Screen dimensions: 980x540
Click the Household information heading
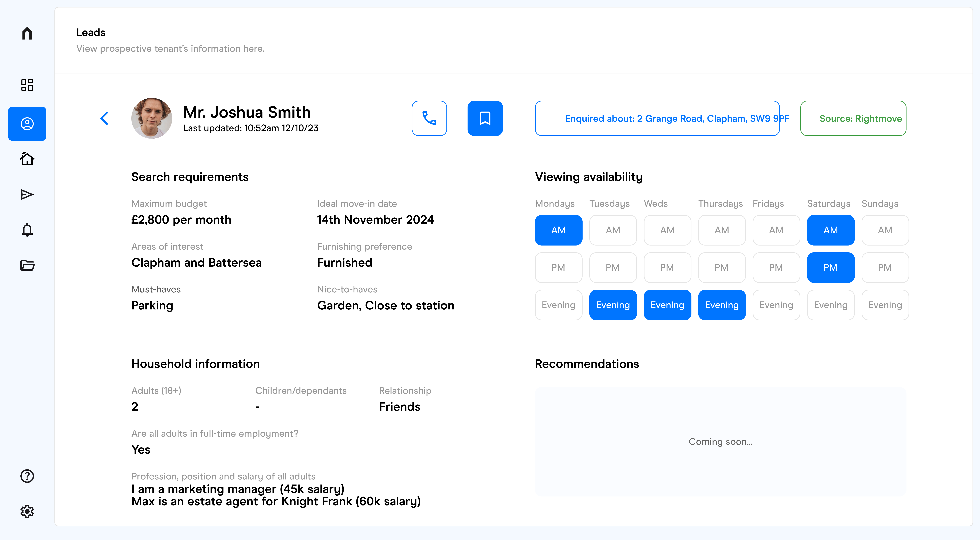tap(195, 364)
